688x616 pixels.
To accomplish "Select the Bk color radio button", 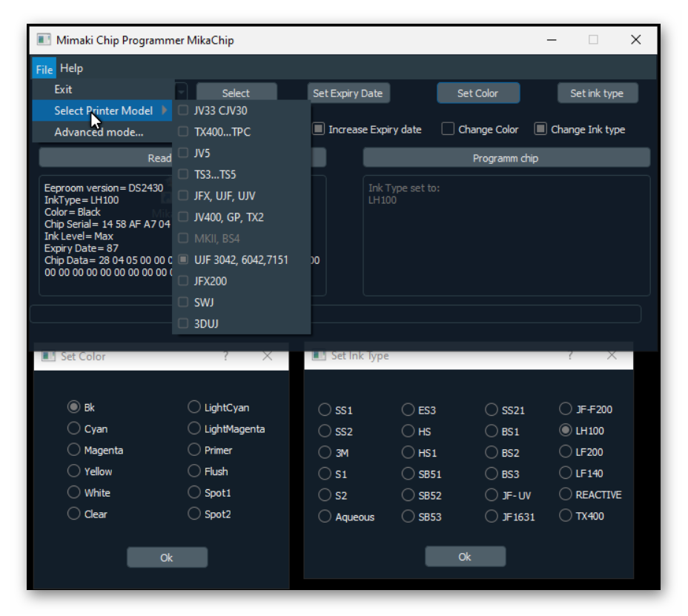I will point(73,407).
